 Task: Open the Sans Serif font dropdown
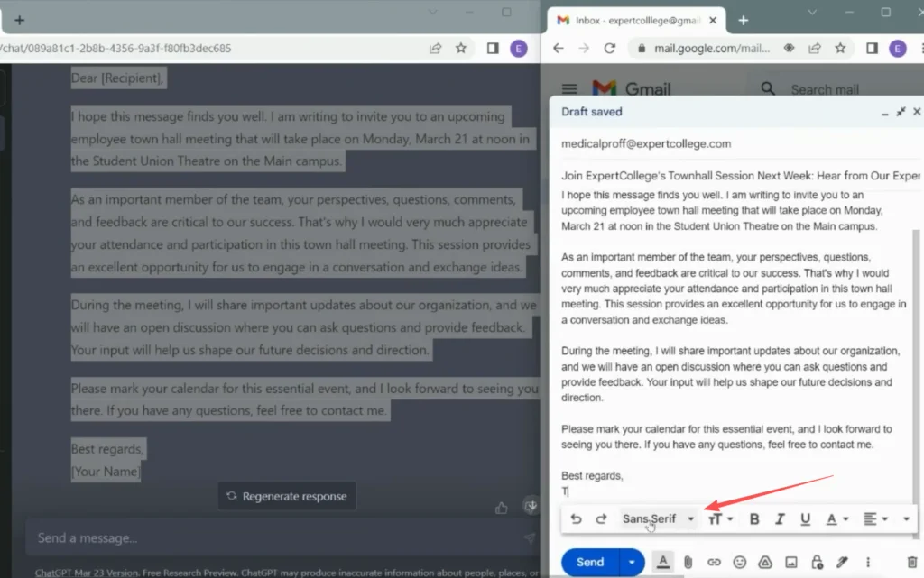tap(658, 518)
